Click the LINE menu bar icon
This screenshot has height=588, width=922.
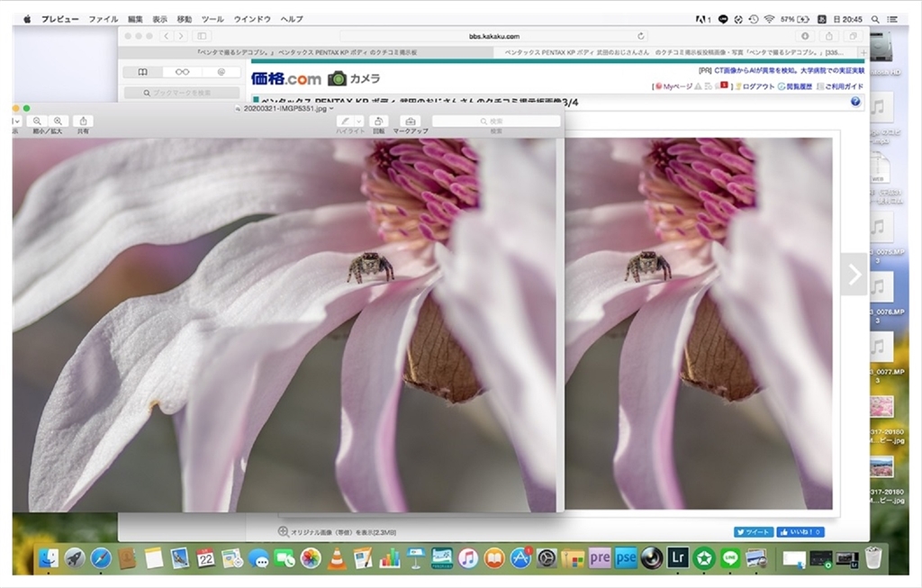pyautogui.click(x=723, y=20)
